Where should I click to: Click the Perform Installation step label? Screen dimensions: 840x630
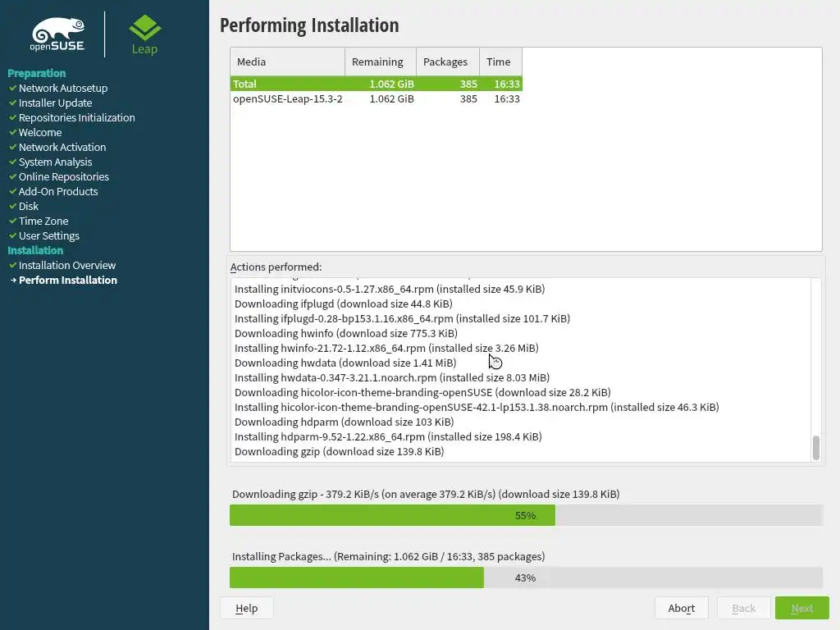tap(68, 281)
